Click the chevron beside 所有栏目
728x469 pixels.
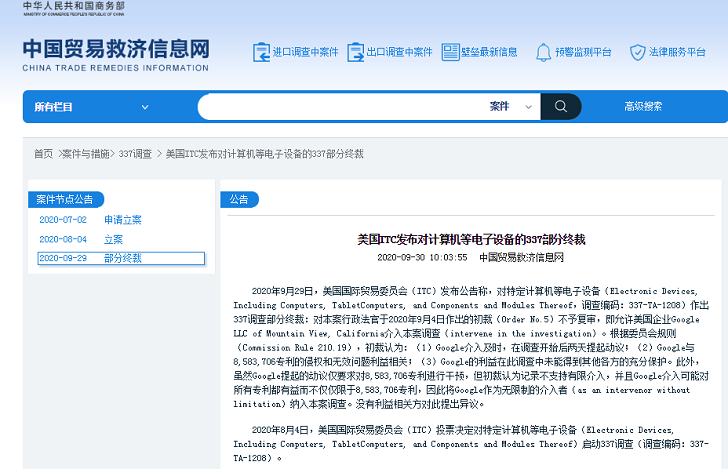coord(145,107)
